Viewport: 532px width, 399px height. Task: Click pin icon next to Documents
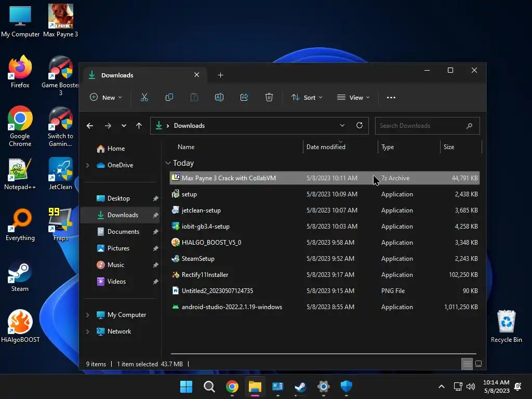point(155,232)
